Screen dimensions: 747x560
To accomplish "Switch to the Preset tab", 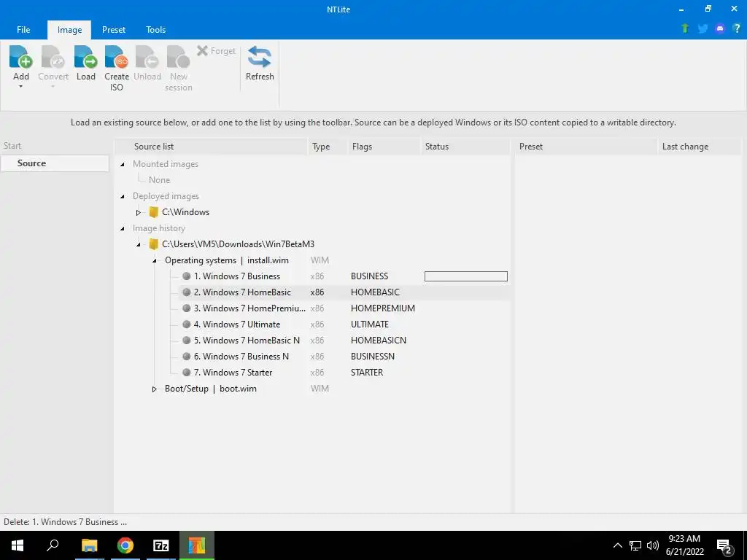I will tap(114, 29).
